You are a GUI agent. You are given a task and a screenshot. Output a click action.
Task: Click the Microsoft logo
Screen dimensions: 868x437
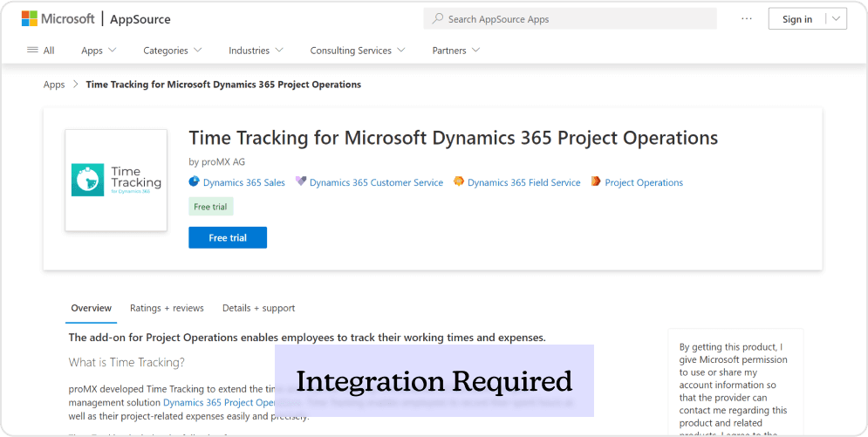click(58, 19)
